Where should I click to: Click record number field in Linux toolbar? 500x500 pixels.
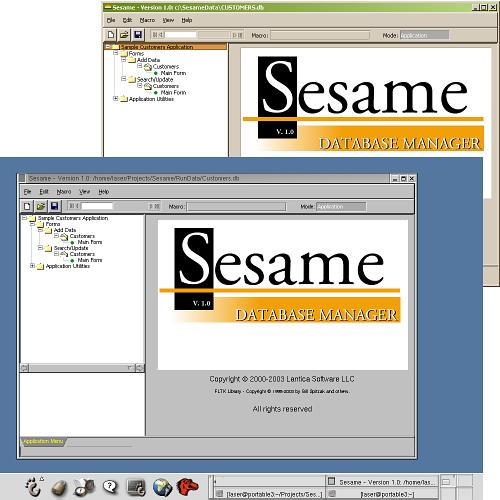point(97,206)
